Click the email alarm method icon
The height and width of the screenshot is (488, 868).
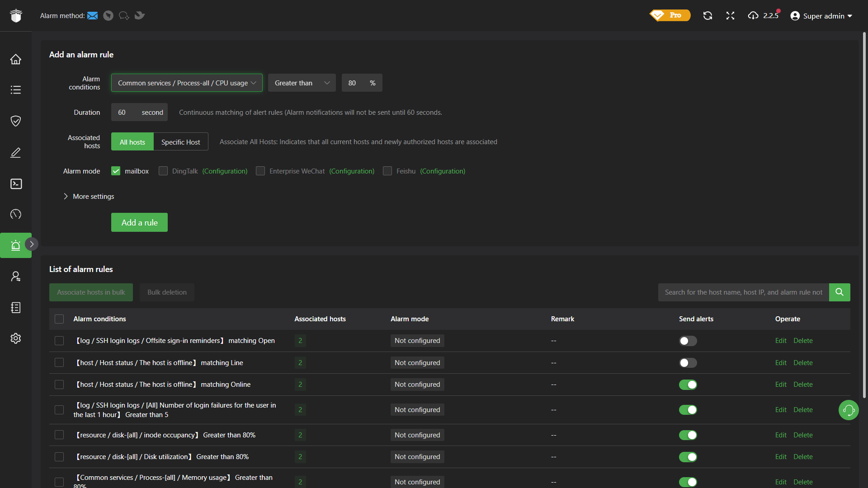[93, 16]
